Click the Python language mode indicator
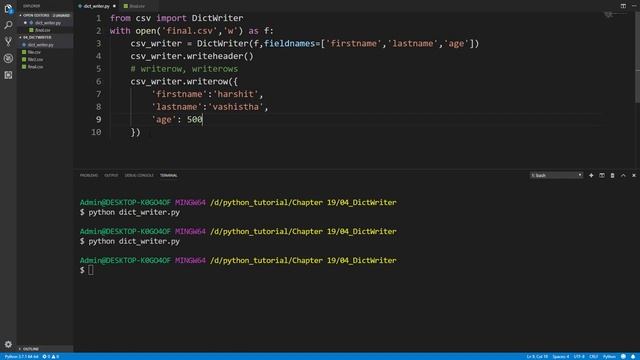Viewport: 640px width, 360px height. click(x=609, y=356)
